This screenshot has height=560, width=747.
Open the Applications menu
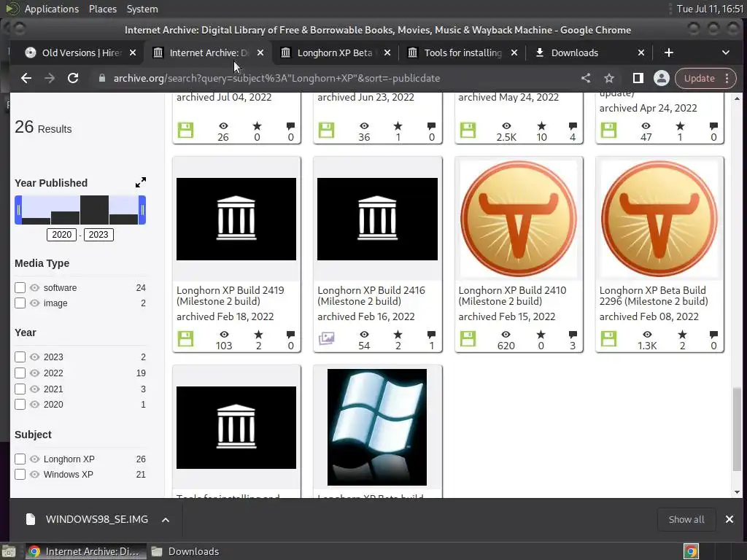tap(52, 9)
